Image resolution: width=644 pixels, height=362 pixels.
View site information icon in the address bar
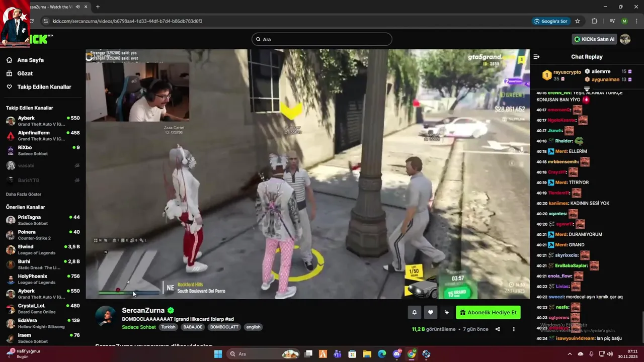(46, 21)
